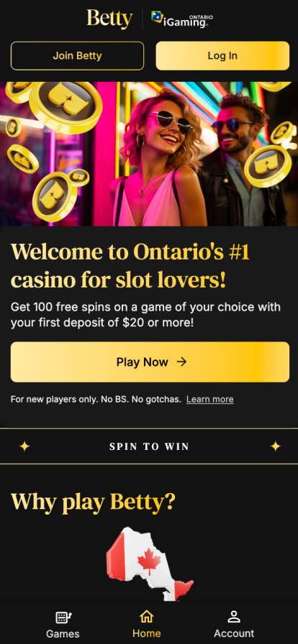Open the Account person icon
The width and height of the screenshot is (298, 644).
(x=234, y=617)
